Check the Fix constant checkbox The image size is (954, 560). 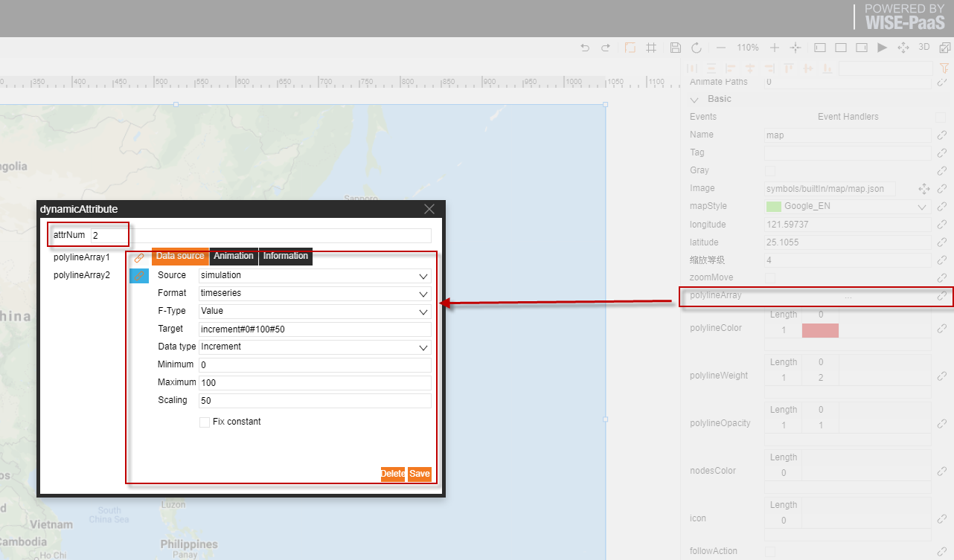pos(205,422)
